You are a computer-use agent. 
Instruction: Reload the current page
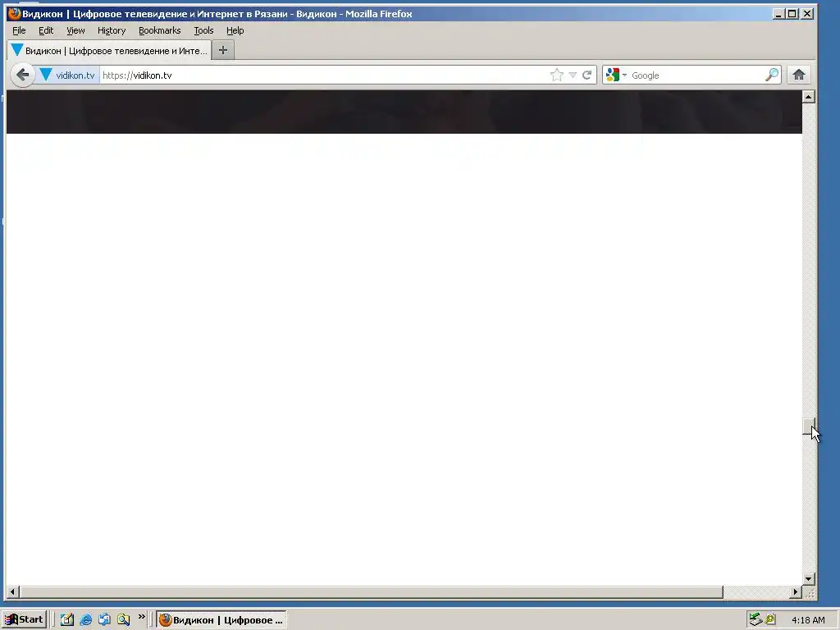pyautogui.click(x=587, y=75)
